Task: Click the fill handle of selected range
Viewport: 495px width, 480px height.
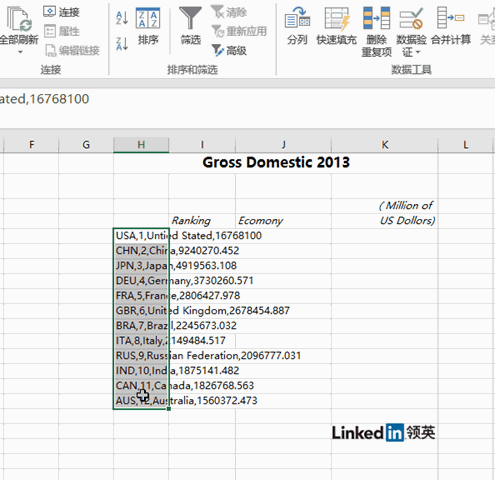Action: click(169, 409)
